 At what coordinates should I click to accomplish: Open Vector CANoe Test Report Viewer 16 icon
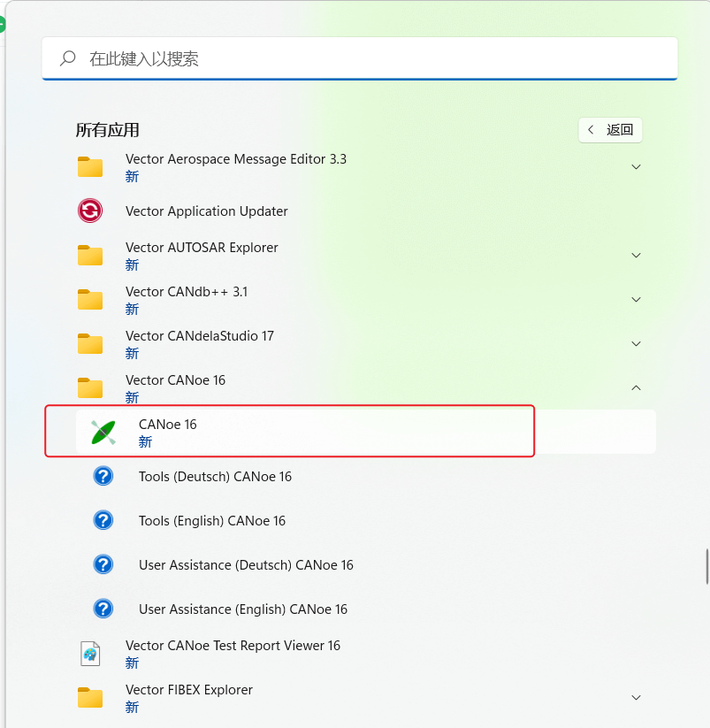tap(90, 653)
